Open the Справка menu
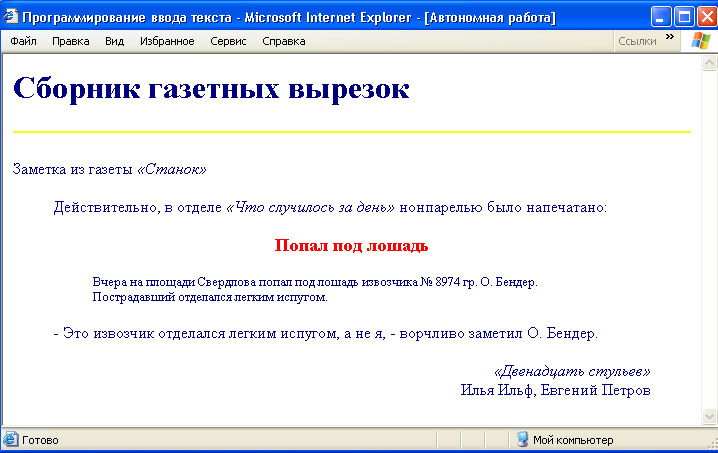Viewport: 718px width, 453px height. pyautogui.click(x=283, y=41)
